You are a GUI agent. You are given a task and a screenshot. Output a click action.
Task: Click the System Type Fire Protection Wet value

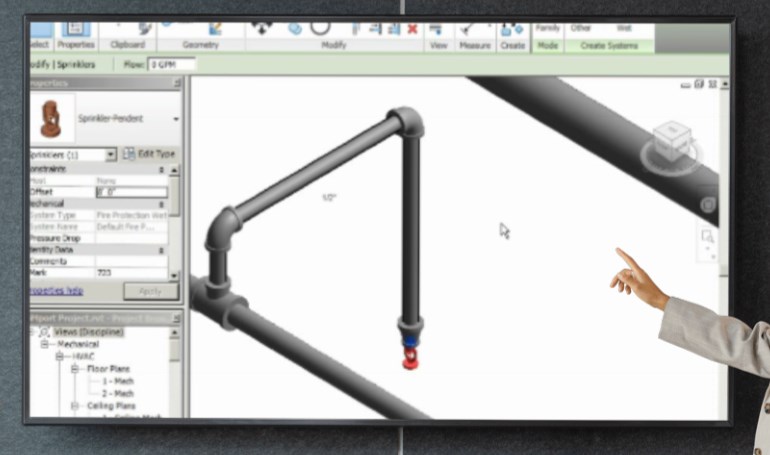coord(132,215)
